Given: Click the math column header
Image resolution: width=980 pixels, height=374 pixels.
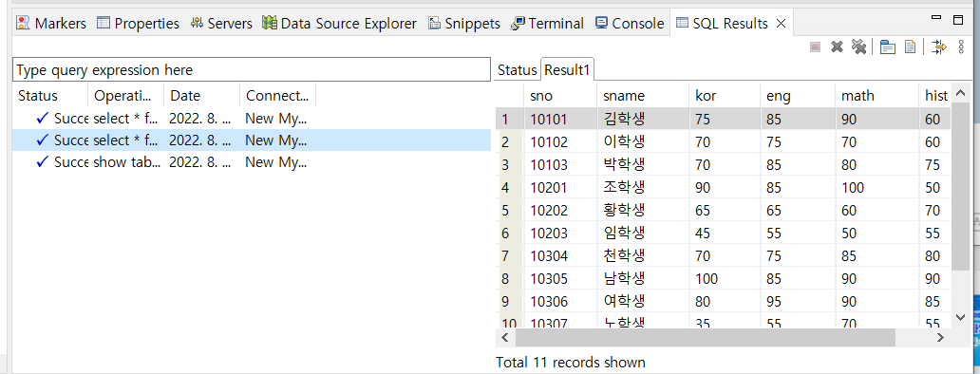Looking at the screenshot, I should 876,96.
